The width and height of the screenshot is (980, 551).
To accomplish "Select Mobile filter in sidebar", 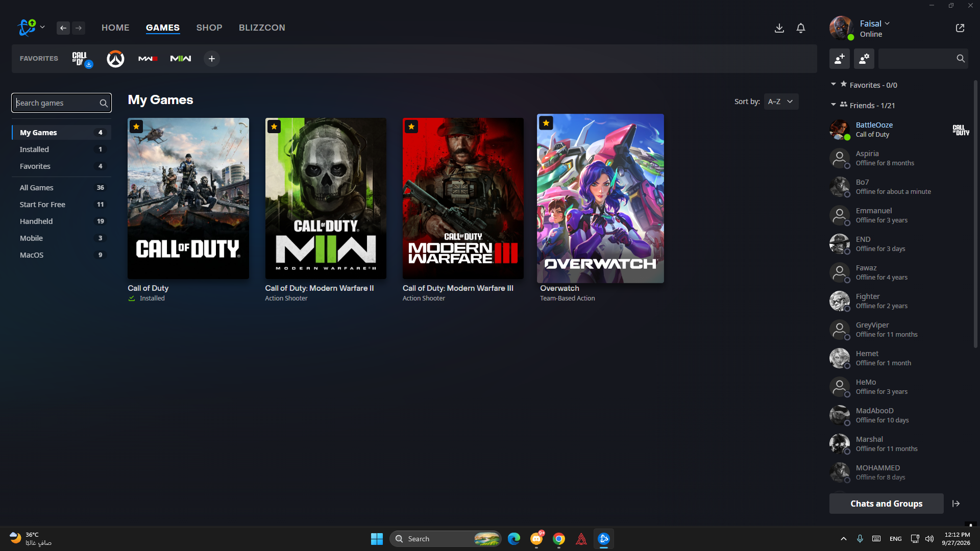I will click(x=61, y=238).
